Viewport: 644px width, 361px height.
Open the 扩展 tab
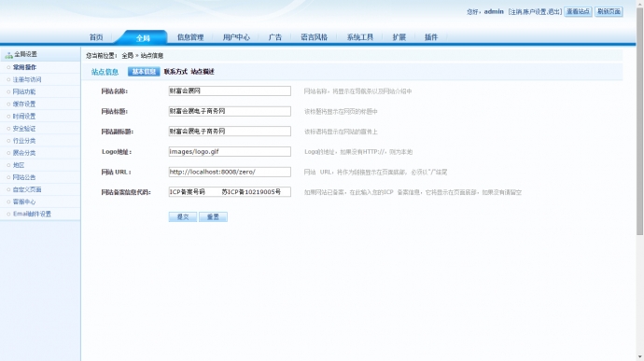(x=399, y=37)
